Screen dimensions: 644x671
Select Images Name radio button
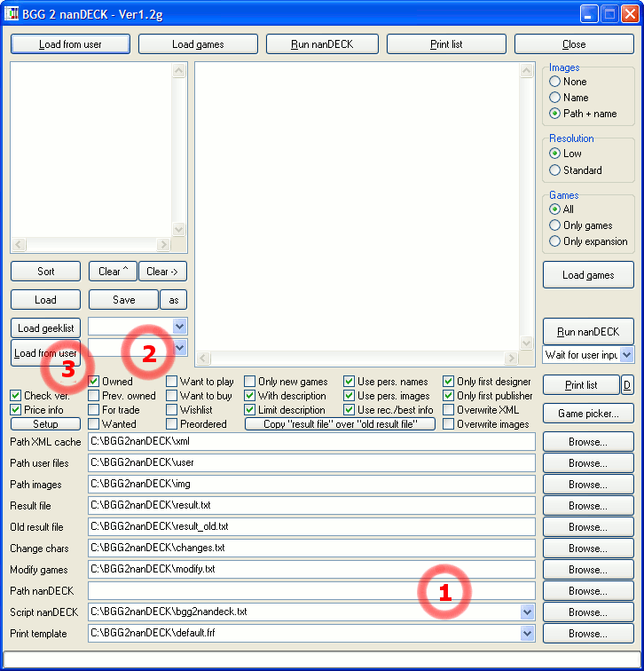[554, 97]
